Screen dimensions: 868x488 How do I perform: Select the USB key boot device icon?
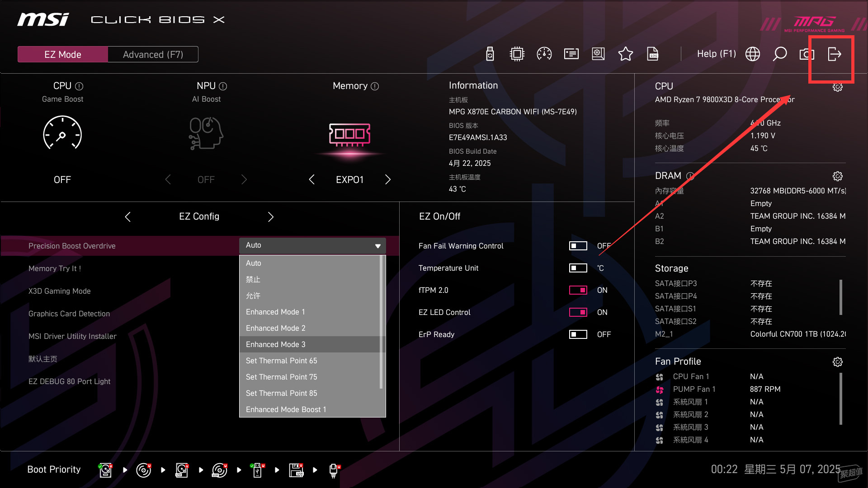point(258,470)
